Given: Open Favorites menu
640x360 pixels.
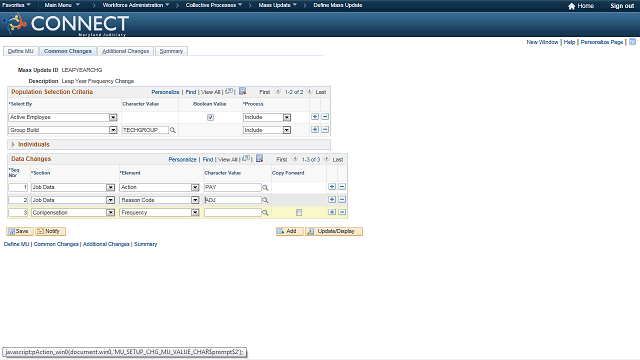Looking at the screenshot, I should (x=16, y=5).
